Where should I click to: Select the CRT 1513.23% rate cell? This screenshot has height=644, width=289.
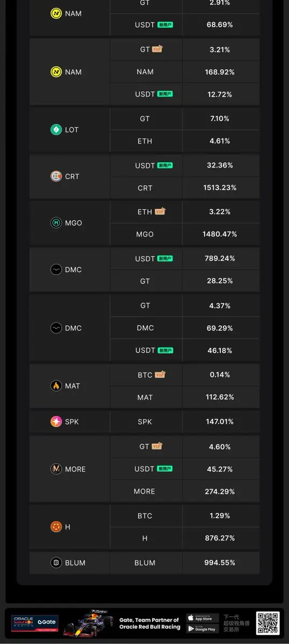click(x=221, y=188)
